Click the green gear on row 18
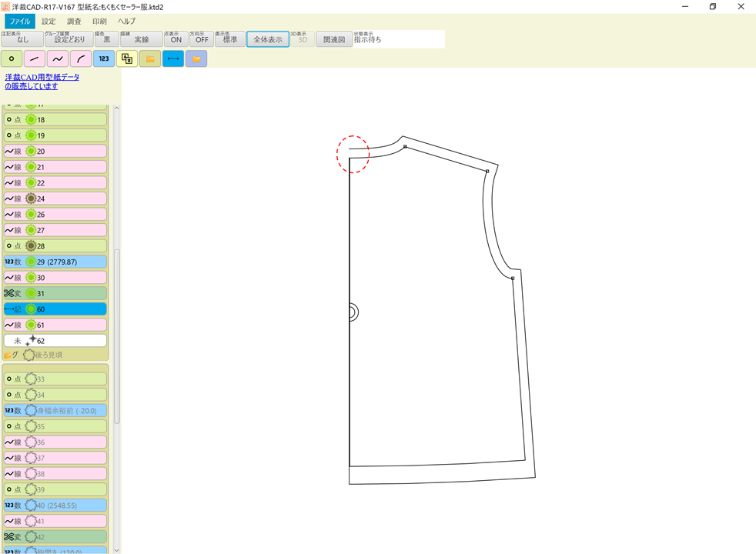Viewport: 756px width, 554px height. pyautogui.click(x=31, y=119)
